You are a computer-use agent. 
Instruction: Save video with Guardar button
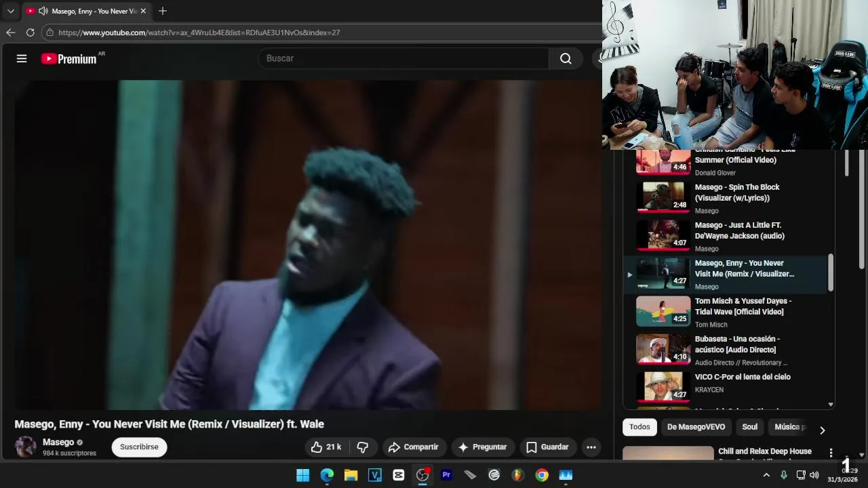[x=547, y=447]
